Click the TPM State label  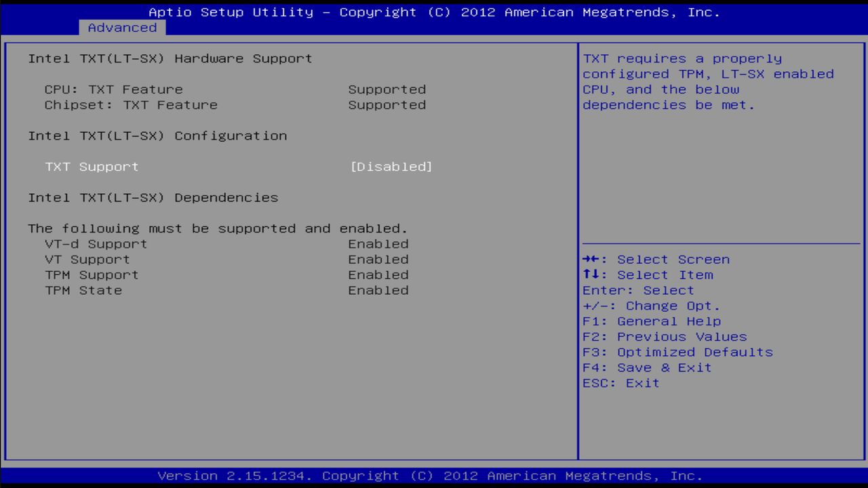83,291
